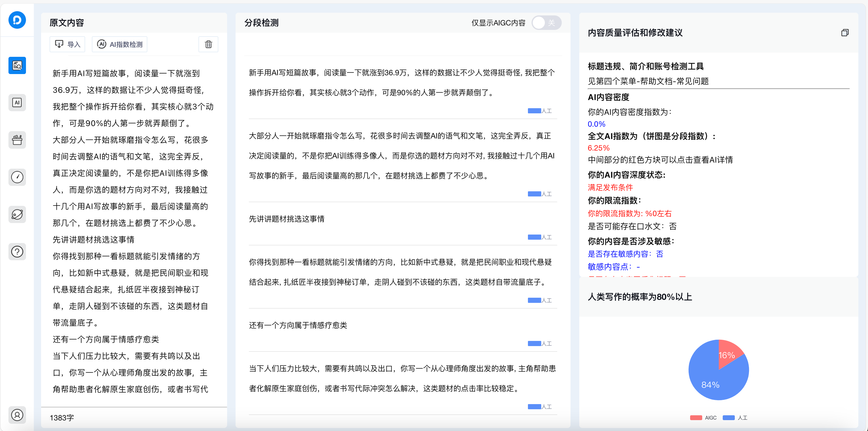The image size is (868, 431).
Task: Clear the original text using the trash icon
Action: pos(208,44)
